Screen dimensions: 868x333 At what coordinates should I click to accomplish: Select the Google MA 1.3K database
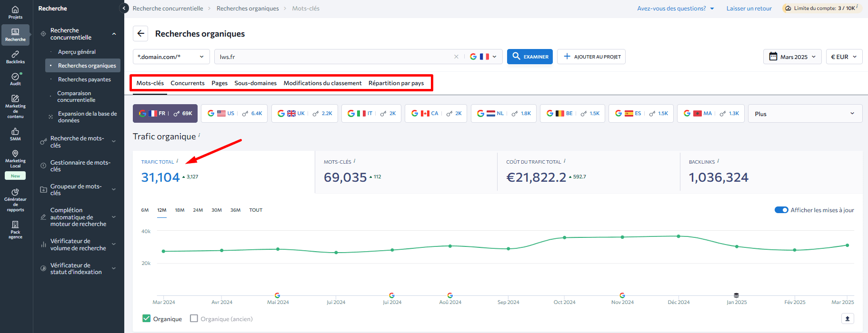tap(711, 113)
